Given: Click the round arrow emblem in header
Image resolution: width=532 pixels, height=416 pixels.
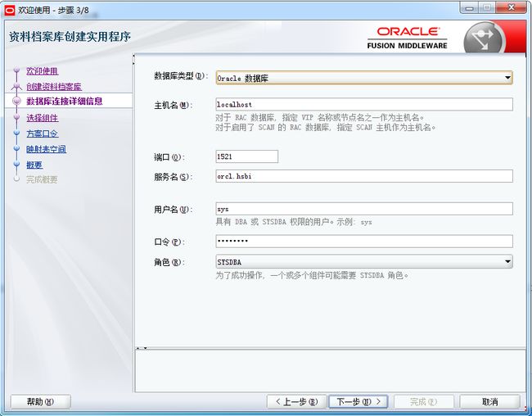Looking at the screenshot, I should click(485, 39).
